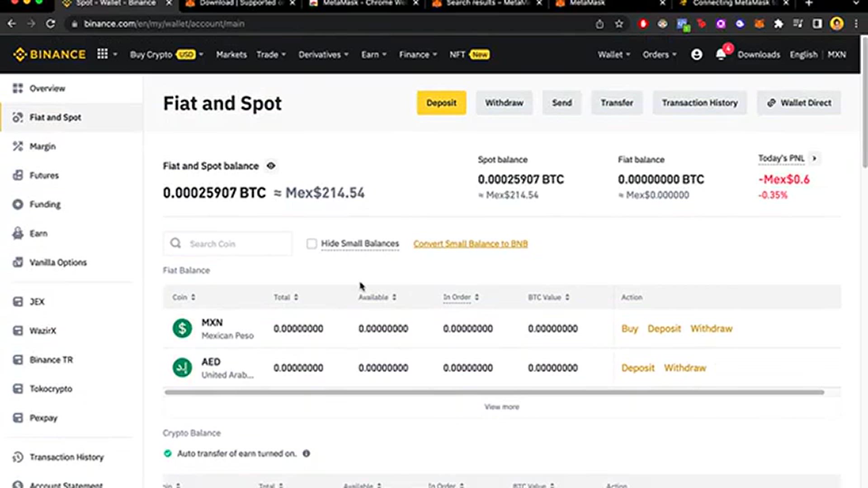Open Earn wallet in sidebar
Viewport: 868px width, 488px height.
coord(38,234)
